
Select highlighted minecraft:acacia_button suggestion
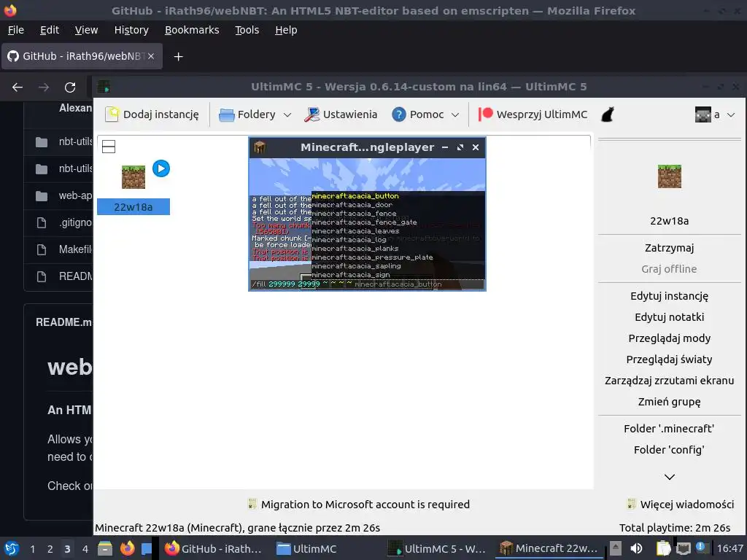(355, 195)
